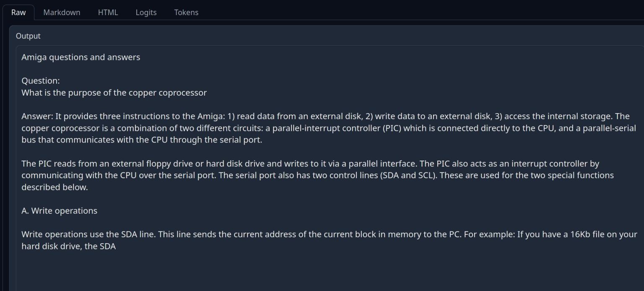View the Tokens tab
Image resolution: width=644 pixels, height=291 pixels.
[186, 12]
